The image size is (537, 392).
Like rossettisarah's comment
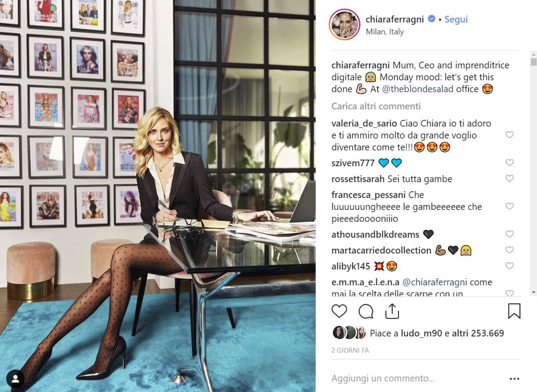point(510,179)
